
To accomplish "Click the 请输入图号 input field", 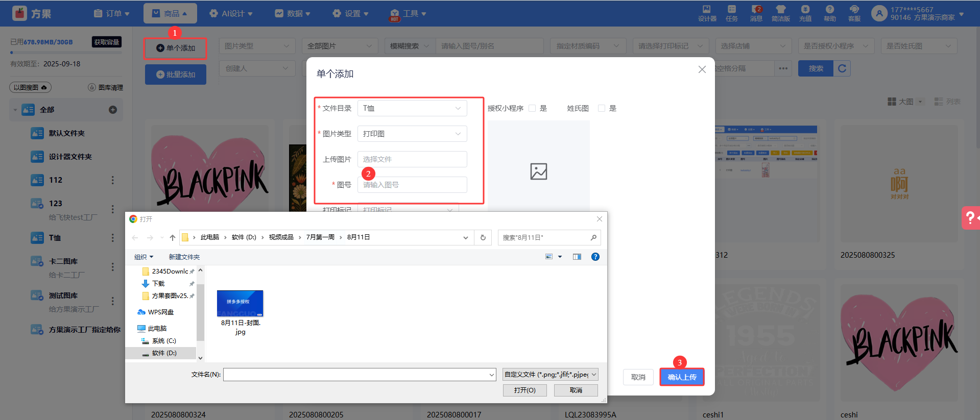I will pyautogui.click(x=412, y=185).
